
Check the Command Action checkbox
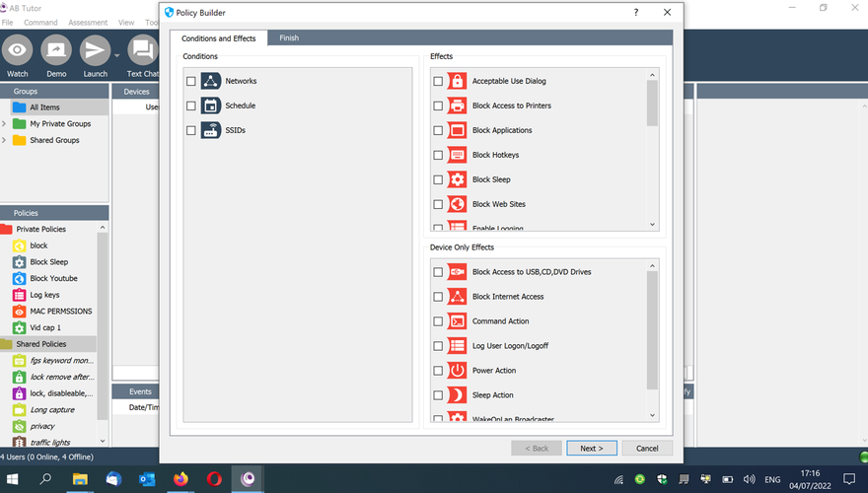(438, 321)
